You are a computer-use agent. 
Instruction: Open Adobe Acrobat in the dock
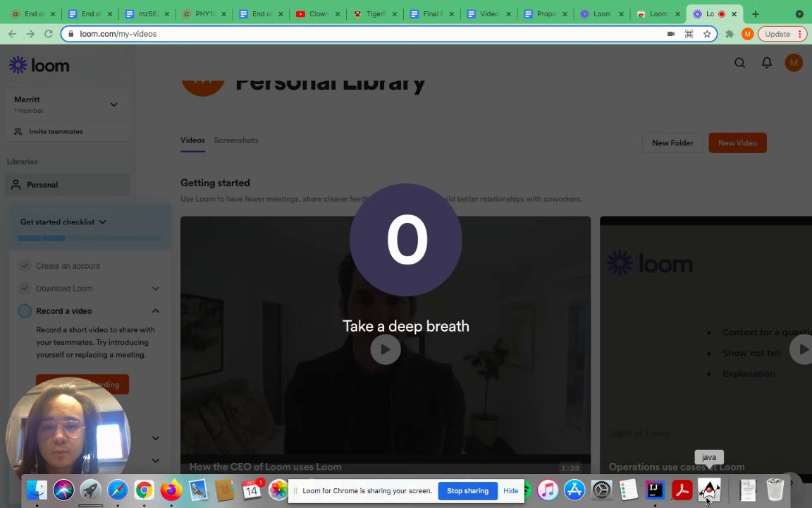(x=682, y=490)
